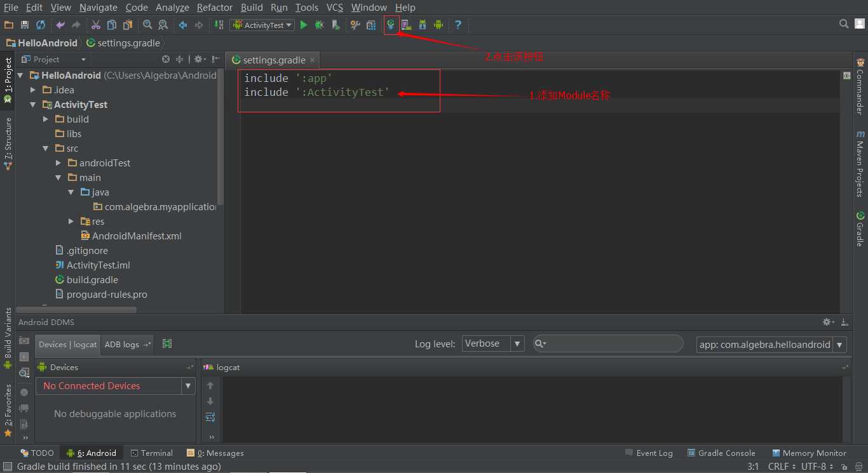
Task: Click Sync Project with Gradle Files icon
Action: 391,25
